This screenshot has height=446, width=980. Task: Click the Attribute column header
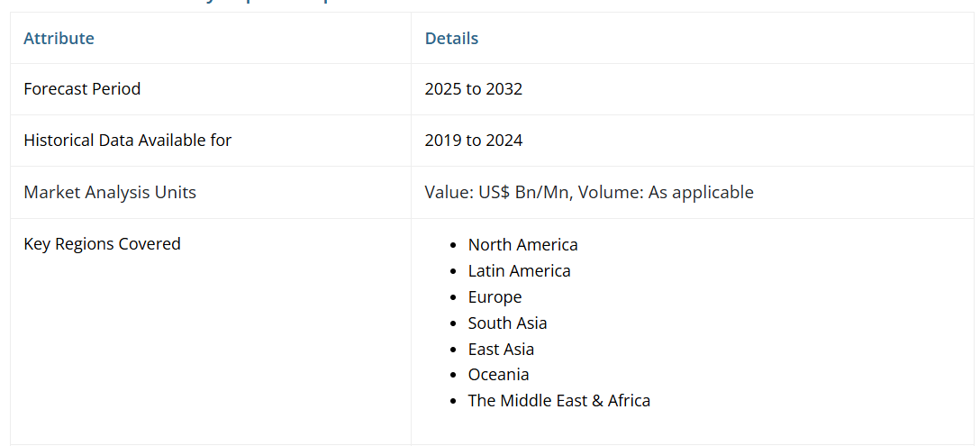(x=59, y=38)
